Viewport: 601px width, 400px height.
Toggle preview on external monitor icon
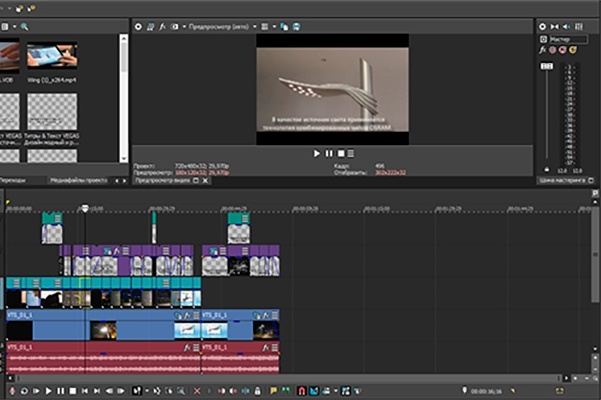[x=150, y=26]
